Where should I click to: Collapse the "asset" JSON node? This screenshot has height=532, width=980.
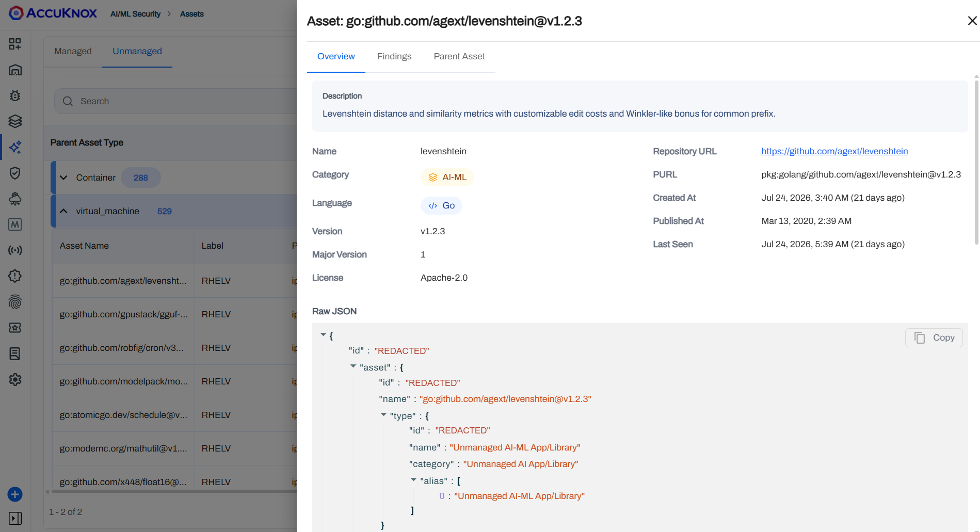(354, 366)
